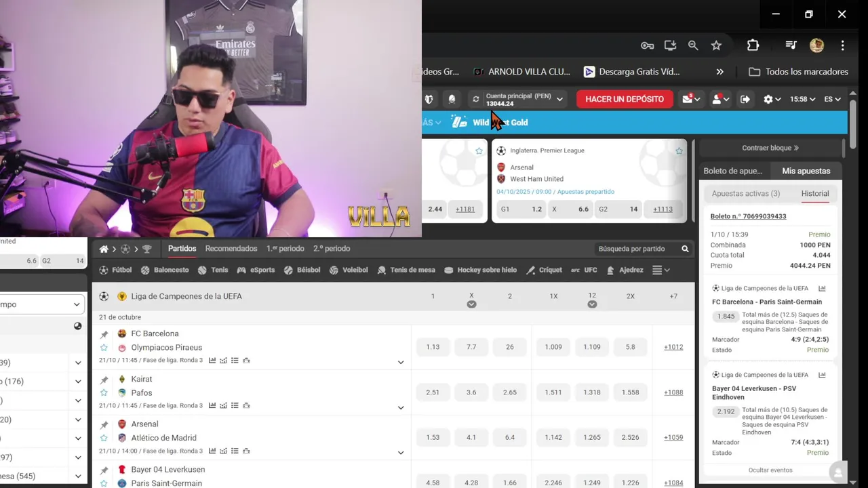The height and width of the screenshot is (488, 868).
Task: Click the password key icon in address bar
Action: pos(648,45)
